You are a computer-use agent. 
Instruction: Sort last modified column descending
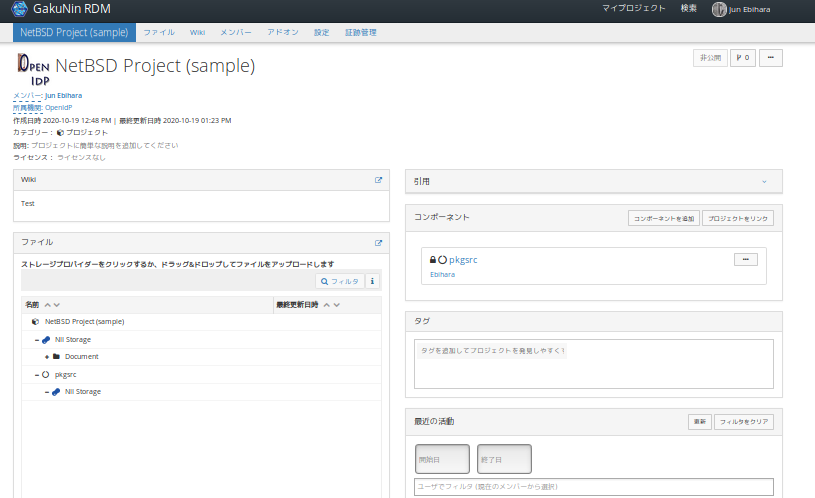pos(337,305)
